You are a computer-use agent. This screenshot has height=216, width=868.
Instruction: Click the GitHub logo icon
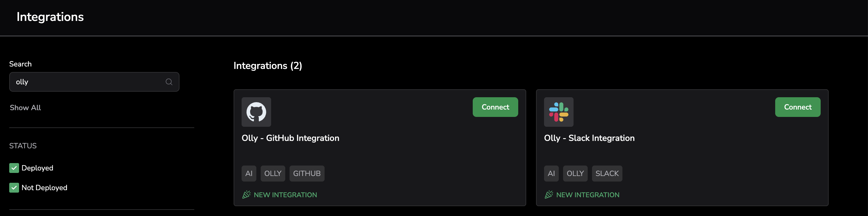(x=256, y=112)
